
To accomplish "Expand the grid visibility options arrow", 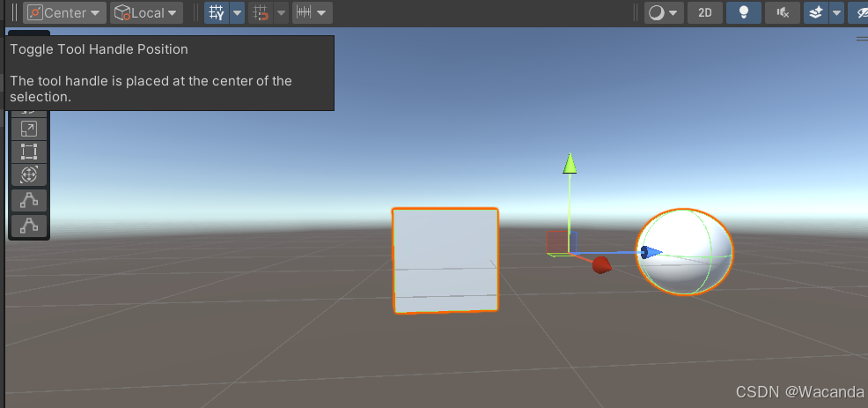I will point(237,12).
